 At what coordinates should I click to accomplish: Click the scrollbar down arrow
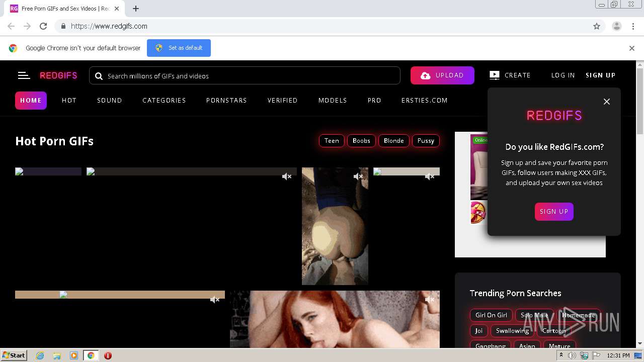click(x=640, y=344)
